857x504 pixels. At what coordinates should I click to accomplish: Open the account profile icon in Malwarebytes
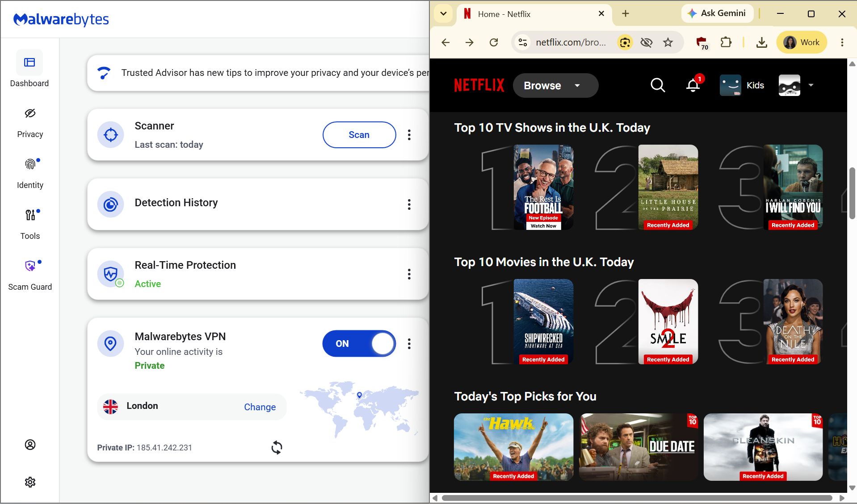(x=30, y=445)
